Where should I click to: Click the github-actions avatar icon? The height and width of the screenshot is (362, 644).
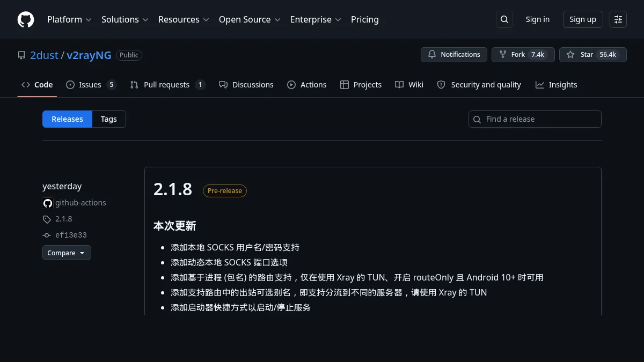tap(48, 203)
